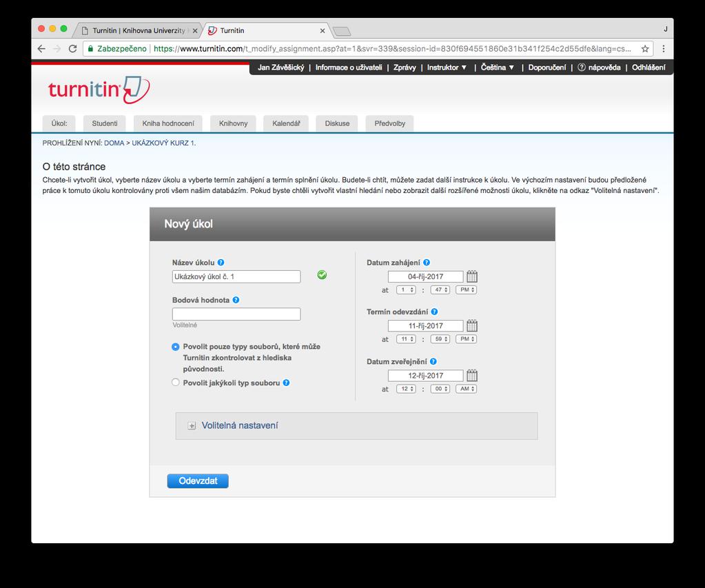This screenshot has width=705, height=588.
Task: Click help icon beside Povolit jakýkoli typ souboru
Action: click(286, 383)
